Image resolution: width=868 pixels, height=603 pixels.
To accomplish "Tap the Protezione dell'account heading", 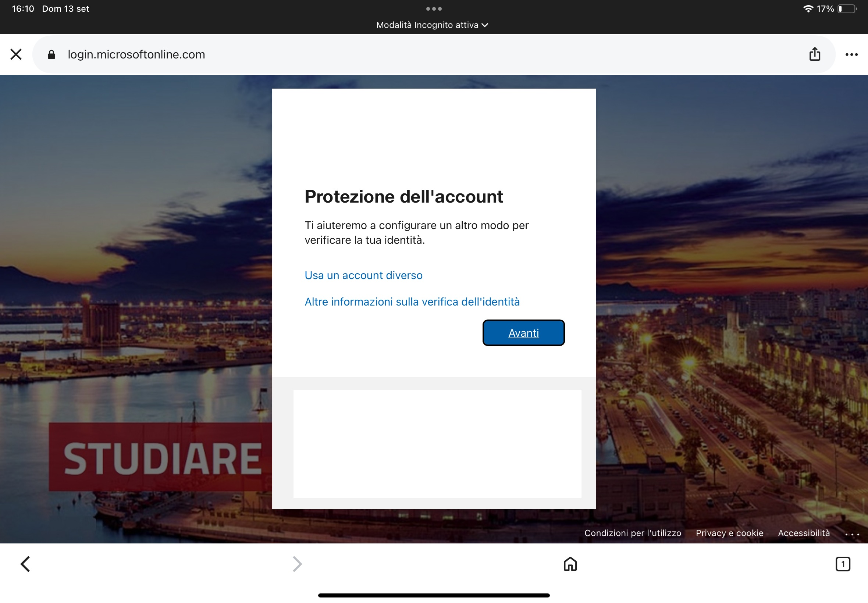I will [403, 196].
